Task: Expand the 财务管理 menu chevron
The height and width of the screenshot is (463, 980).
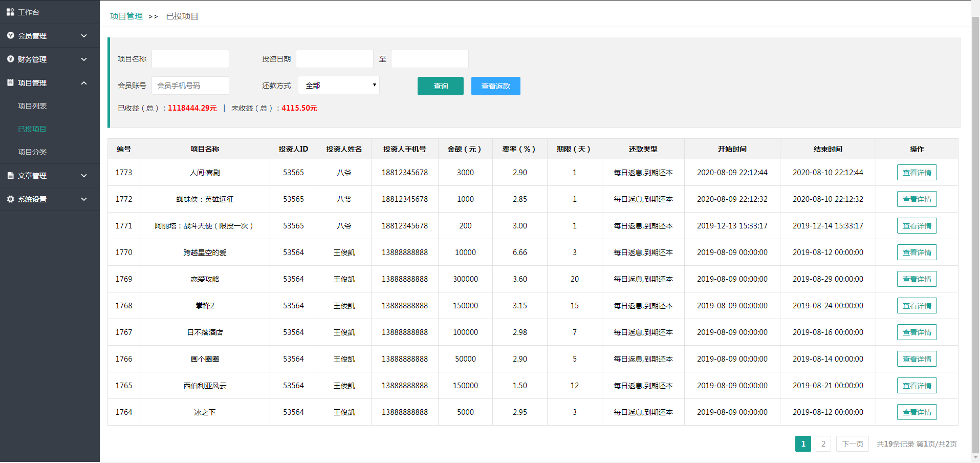Action: pos(84,59)
